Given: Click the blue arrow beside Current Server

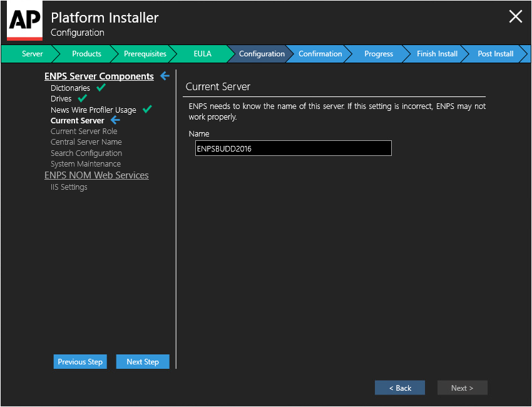Looking at the screenshot, I should click(115, 120).
